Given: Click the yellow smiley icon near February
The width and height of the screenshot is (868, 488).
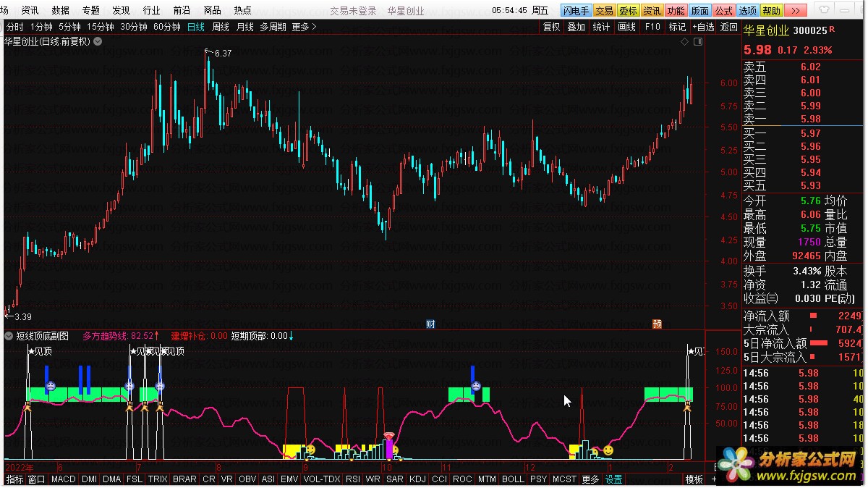Looking at the screenshot, I should click(608, 451).
